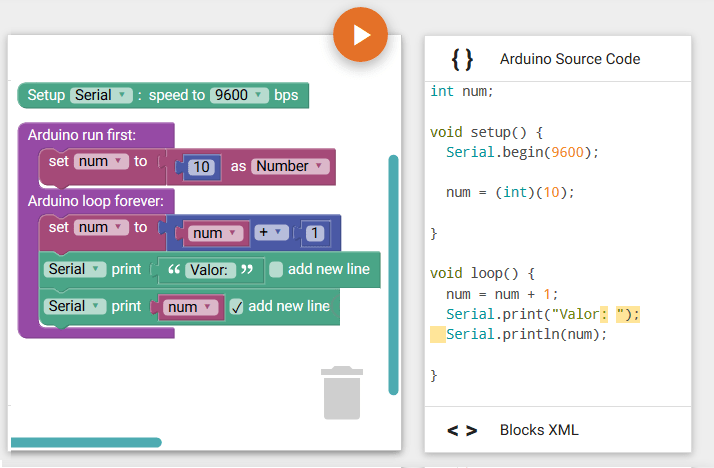Click the orange play button
This screenshot has height=468, width=714.
click(x=360, y=35)
